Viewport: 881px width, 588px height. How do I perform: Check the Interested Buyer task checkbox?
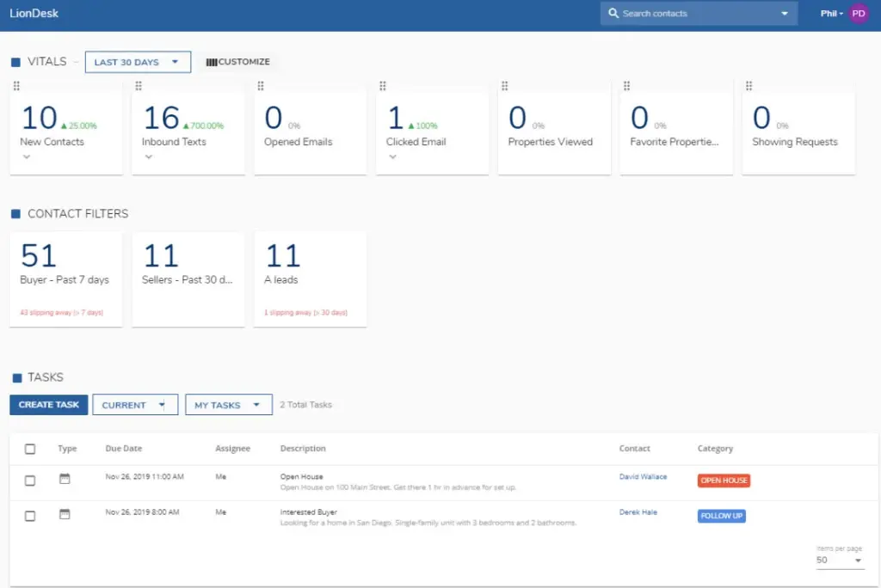coord(30,516)
